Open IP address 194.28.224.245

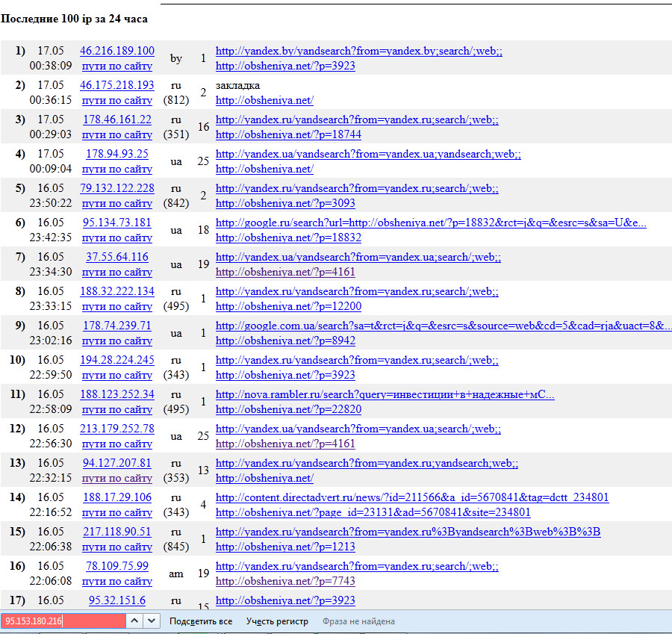click(117, 360)
